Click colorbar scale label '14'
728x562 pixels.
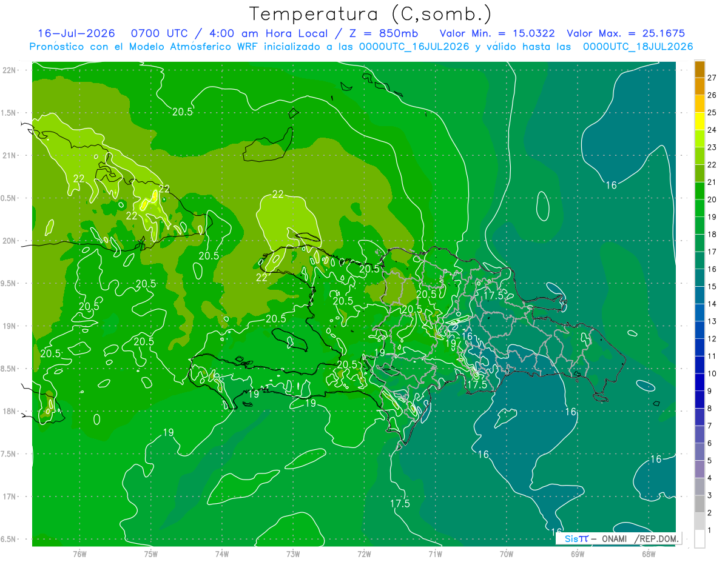point(712,304)
